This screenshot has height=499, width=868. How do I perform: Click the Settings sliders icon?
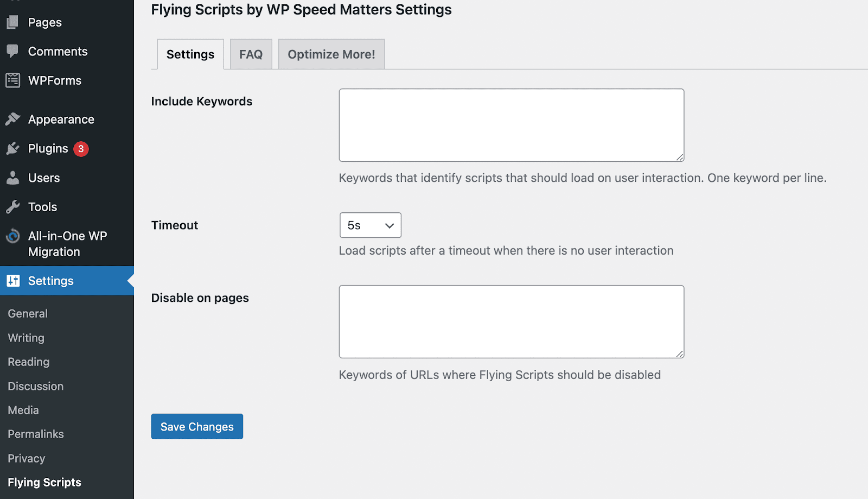pos(13,281)
